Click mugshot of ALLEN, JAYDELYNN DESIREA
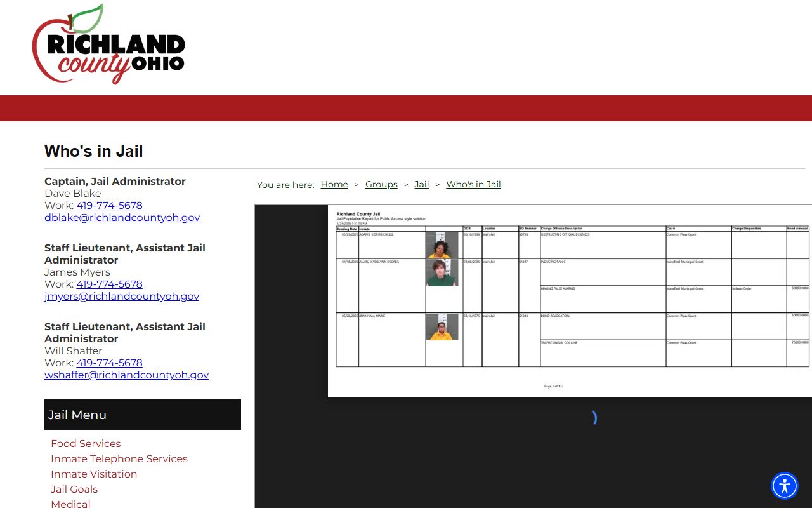Image resolution: width=812 pixels, height=508 pixels. point(442,272)
